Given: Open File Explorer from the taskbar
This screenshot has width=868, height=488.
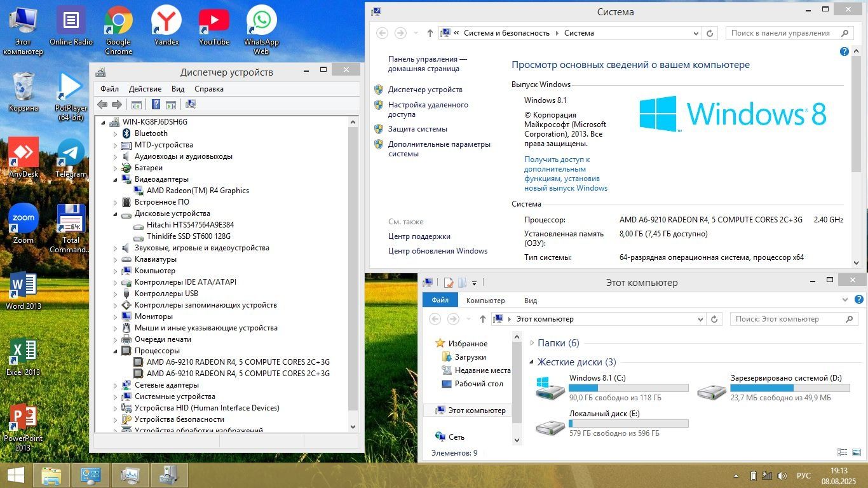Looking at the screenshot, I should [51, 475].
